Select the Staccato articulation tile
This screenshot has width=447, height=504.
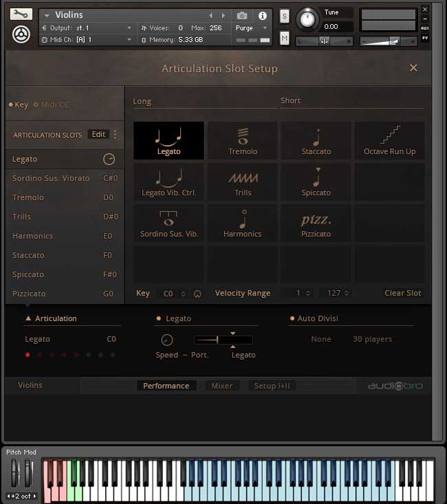coord(316,140)
